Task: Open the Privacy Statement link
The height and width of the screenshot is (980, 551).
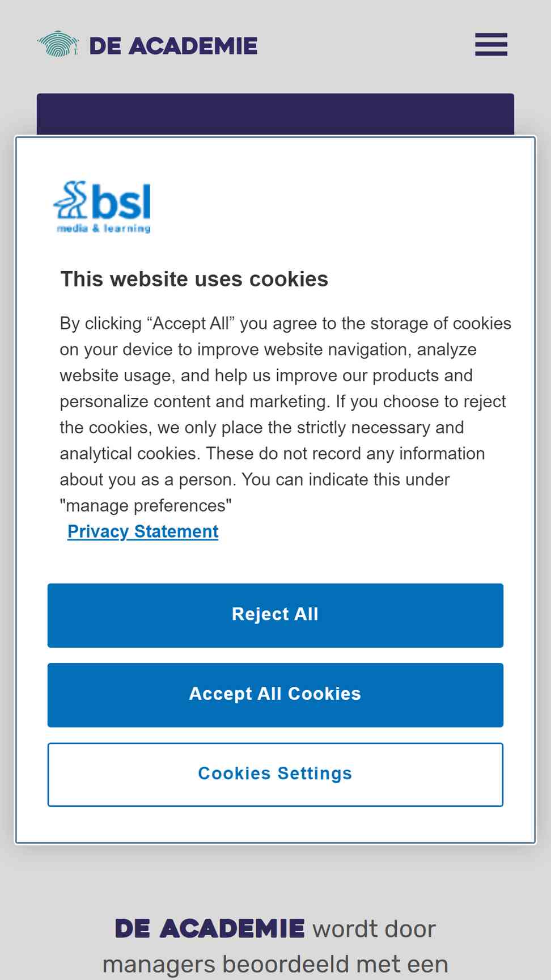Action: (143, 531)
